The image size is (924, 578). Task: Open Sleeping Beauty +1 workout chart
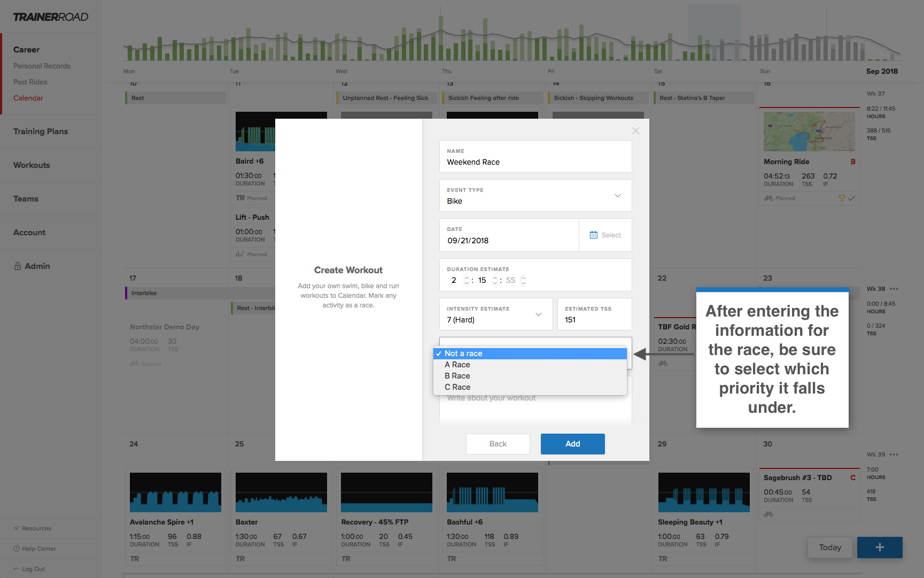pos(704,492)
